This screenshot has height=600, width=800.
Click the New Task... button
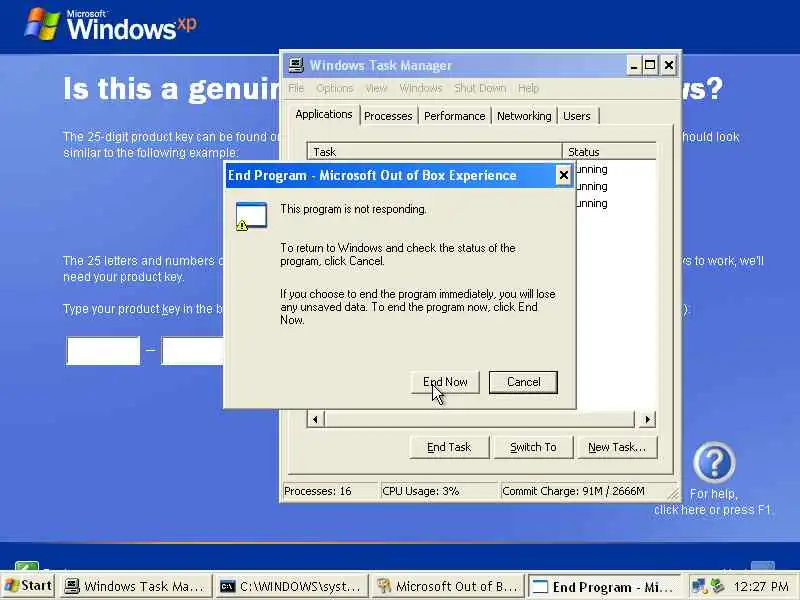(x=617, y=447)
